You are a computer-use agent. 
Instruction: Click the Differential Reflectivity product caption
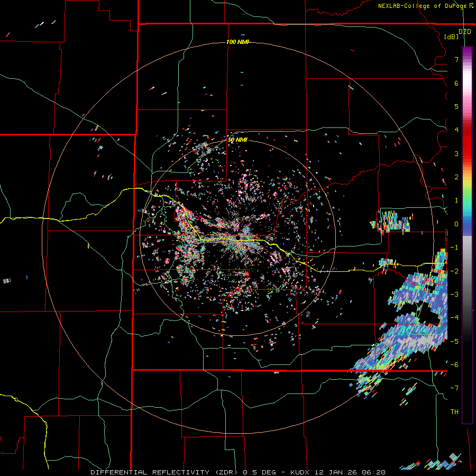pos(237,472)
